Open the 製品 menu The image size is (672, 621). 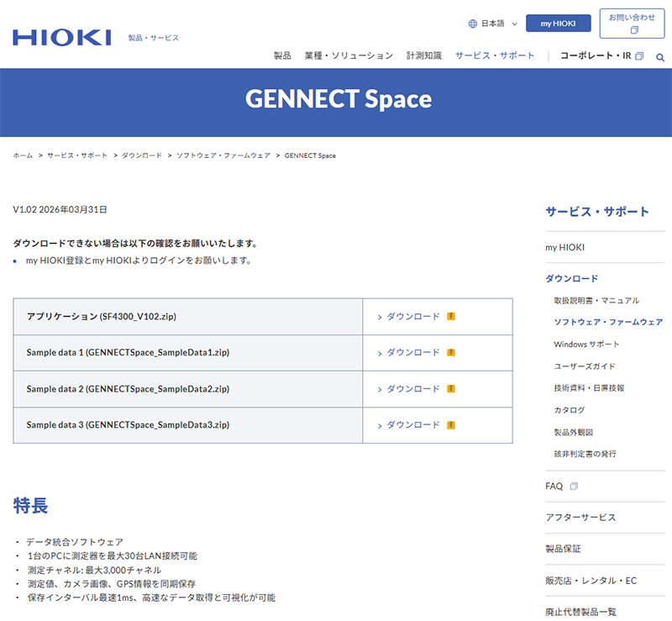click(x=282, y=55)
